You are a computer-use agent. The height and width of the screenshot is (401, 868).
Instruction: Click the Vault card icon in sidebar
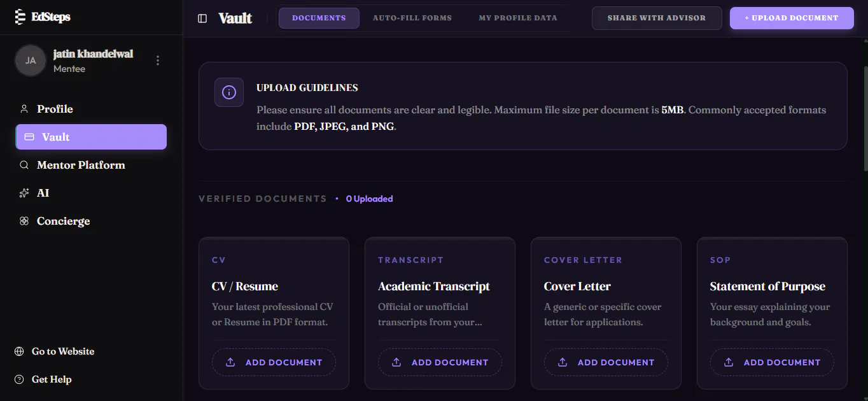point(29,137)
